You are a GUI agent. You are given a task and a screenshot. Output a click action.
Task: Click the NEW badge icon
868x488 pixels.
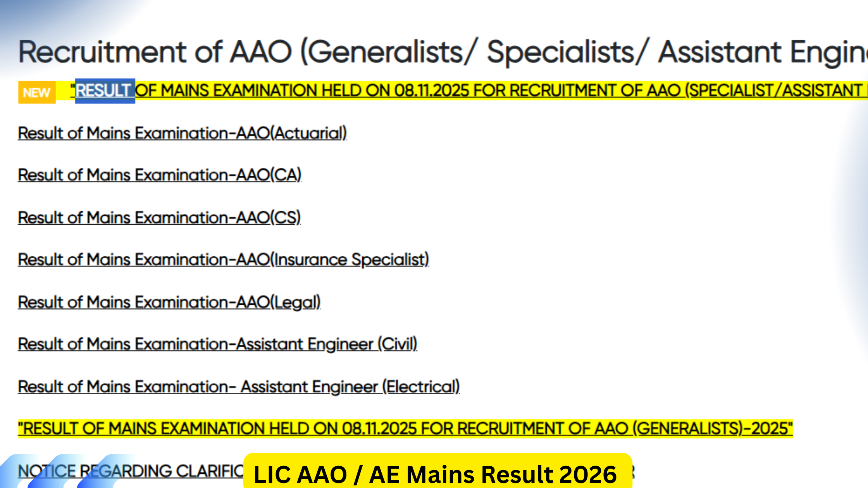pos(36,92)
